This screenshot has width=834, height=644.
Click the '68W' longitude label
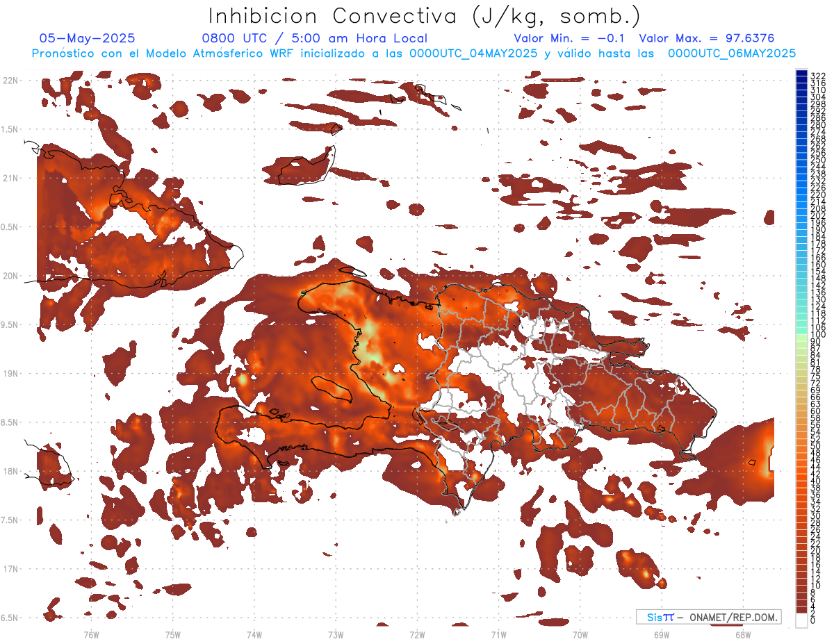coord(743,634)
